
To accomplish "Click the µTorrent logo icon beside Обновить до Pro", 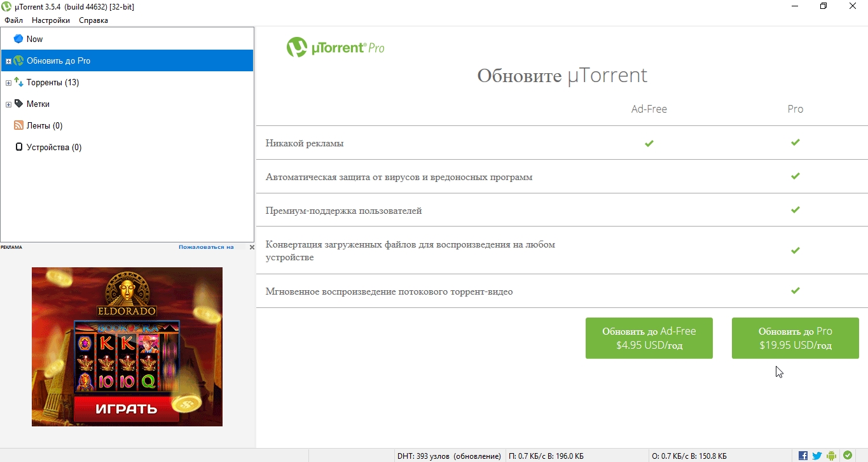I will pos(18,60).
